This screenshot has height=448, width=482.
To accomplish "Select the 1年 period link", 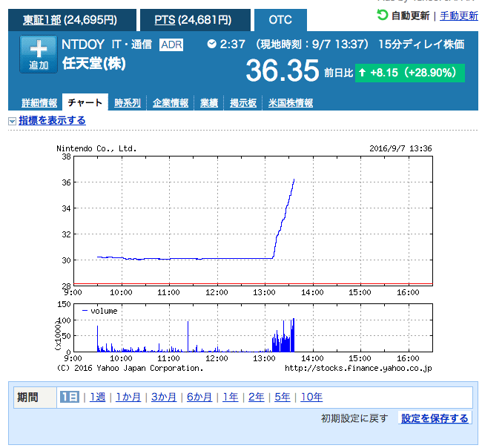I will point(230,397).
